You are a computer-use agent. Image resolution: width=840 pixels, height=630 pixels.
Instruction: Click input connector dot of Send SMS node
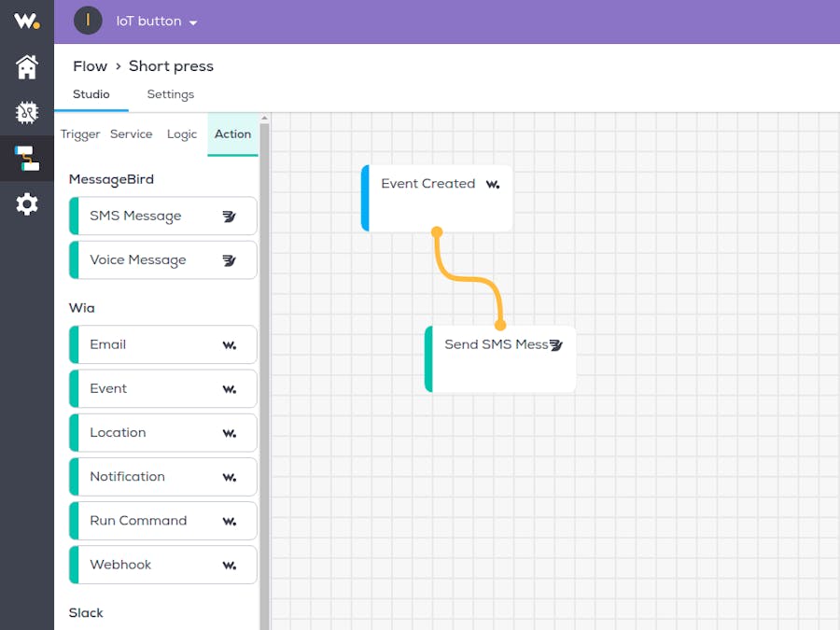[500, 325]
